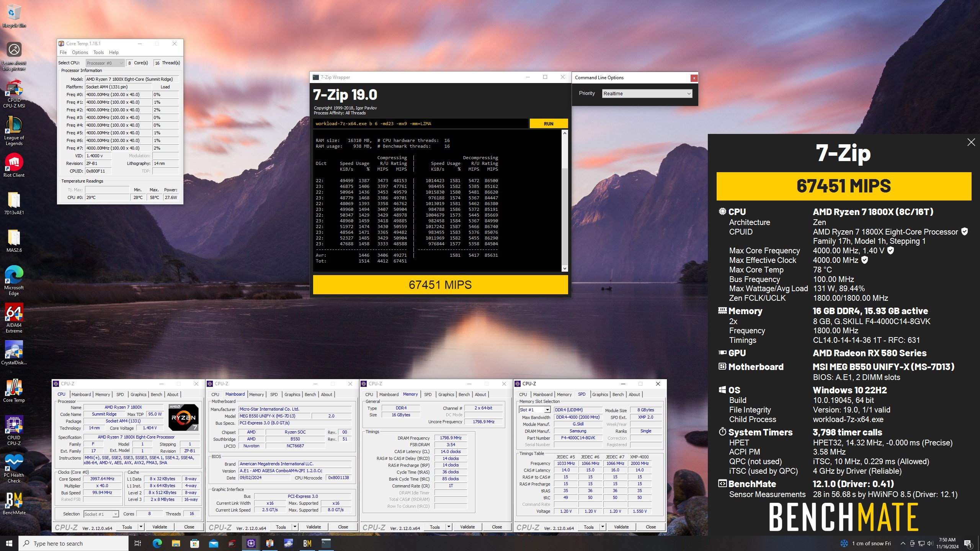Open the Riot Client desktop shortcut
The image size is (980, 551).
[14, 165]
